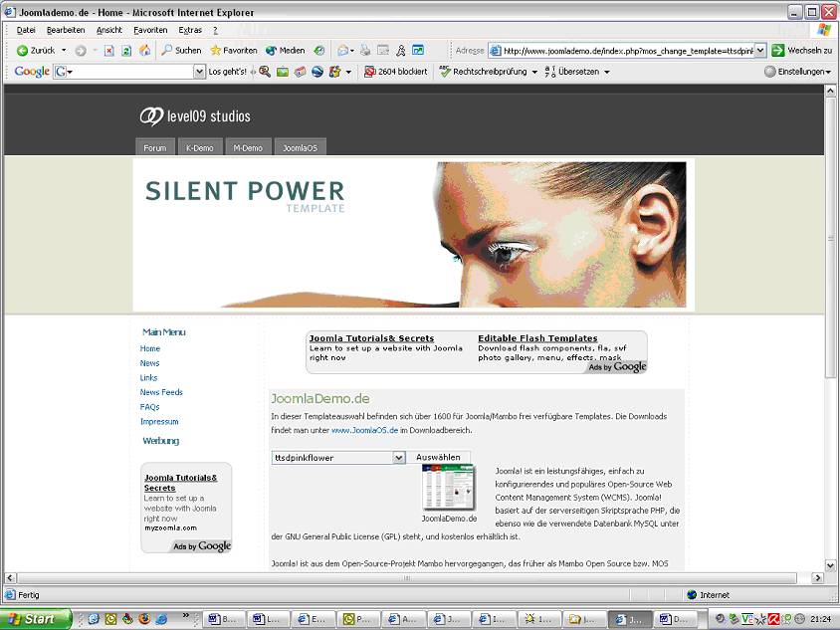Click the JoomlaDemo.de screenshot thumbnail

449,488
